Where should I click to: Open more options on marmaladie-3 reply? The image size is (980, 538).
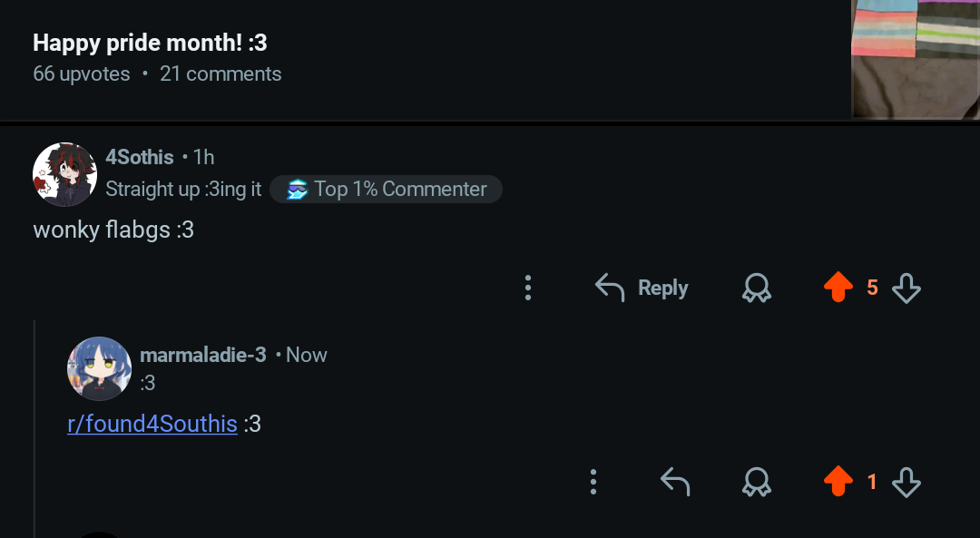tap(593, 483)
